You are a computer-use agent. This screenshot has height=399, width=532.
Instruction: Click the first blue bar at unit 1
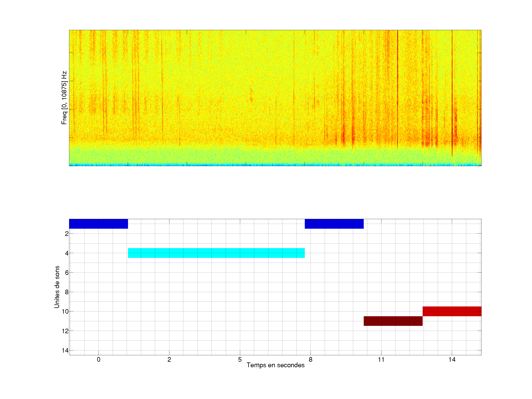pyautogui.click(x=98, y=224)
